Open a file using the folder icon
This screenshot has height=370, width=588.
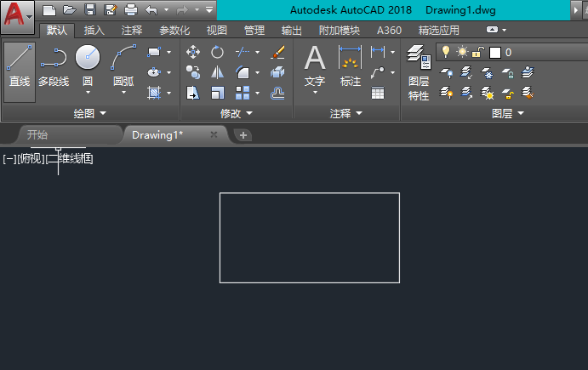tap(70, 10)
